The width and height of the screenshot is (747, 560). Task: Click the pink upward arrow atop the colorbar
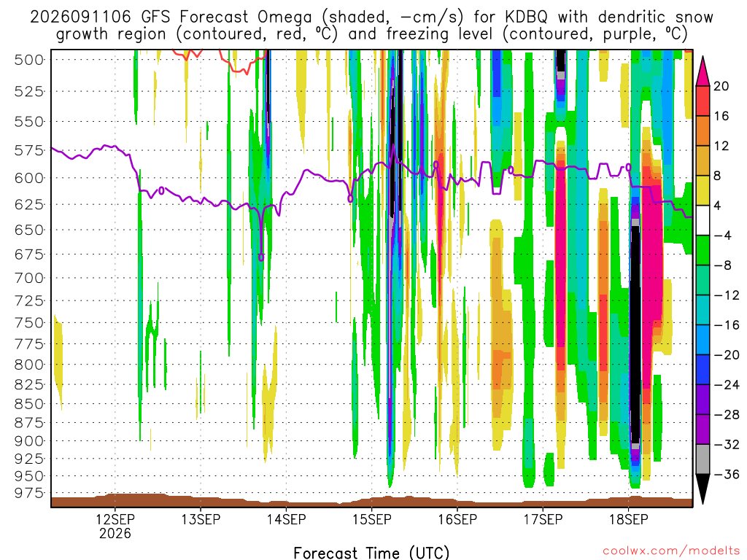[x=703, y=71]
